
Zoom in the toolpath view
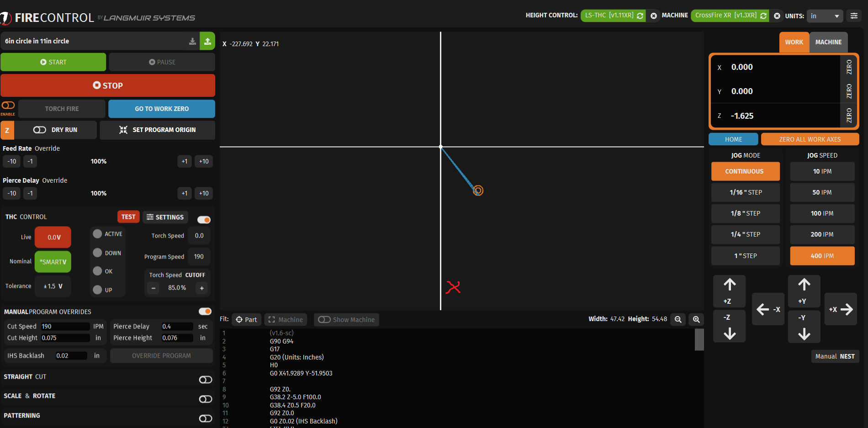(x=696, y=319)
